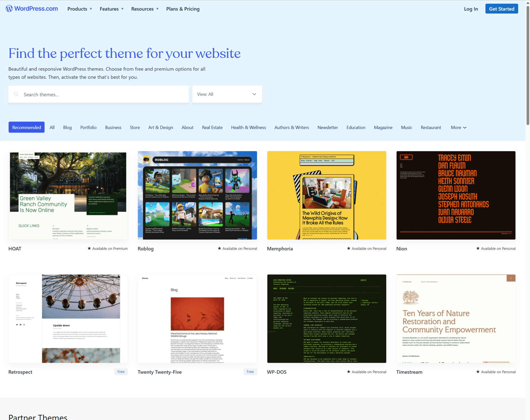Expand the Features dropdown
Viewport: 530px width, 420px height.
112,9
